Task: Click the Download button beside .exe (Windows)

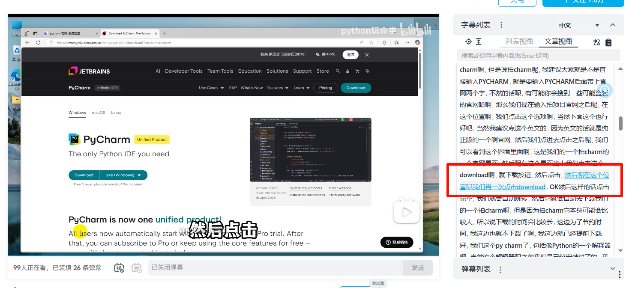Action: pos(84,175)
